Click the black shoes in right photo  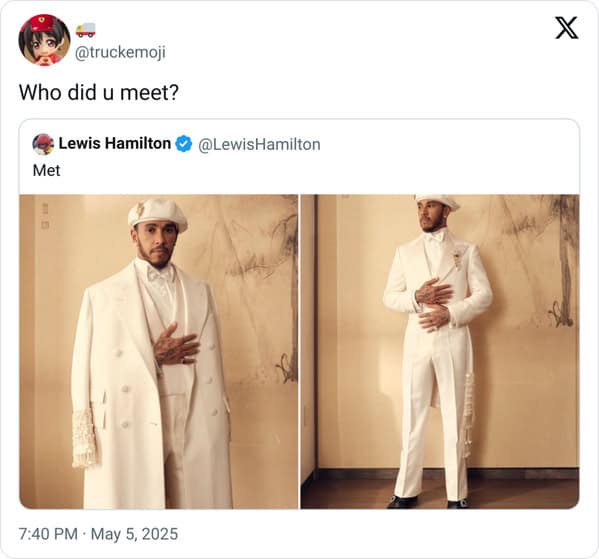coord(427,502)
